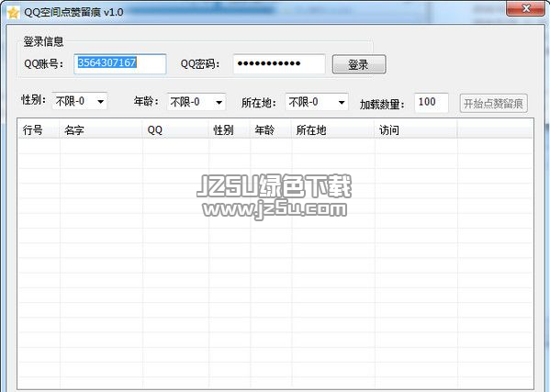The image size is (550, 392).
Task: Focus the QQ账号 input field
Action: (120, 64)
